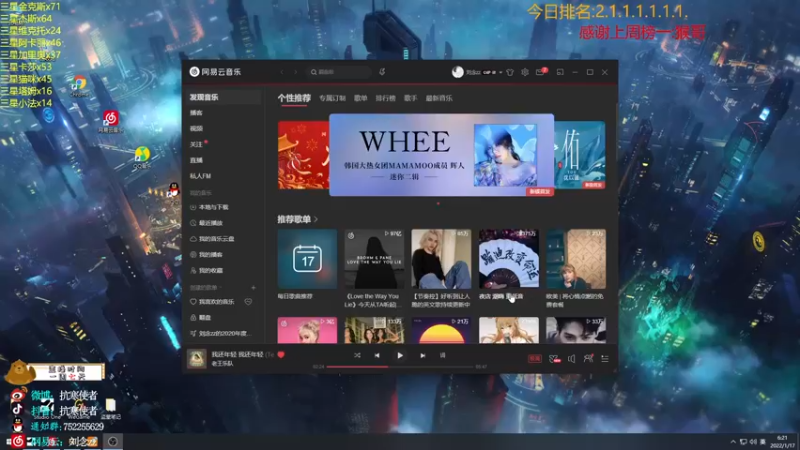This screenshot has width=800, height=450.
Task: Open the red banner on the left
Action: [x=304, y=155]
